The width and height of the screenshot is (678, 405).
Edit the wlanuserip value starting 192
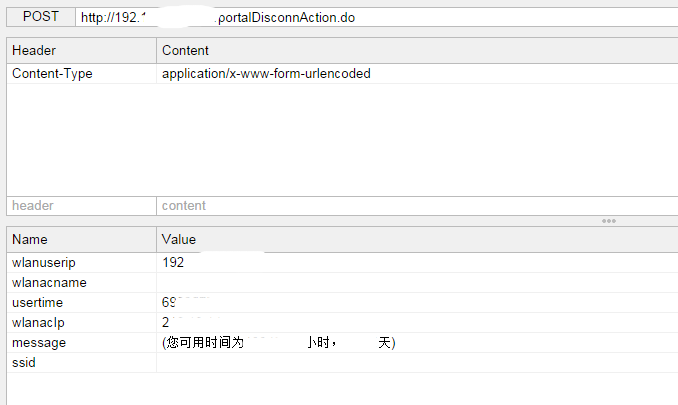[x=417, y=262]
